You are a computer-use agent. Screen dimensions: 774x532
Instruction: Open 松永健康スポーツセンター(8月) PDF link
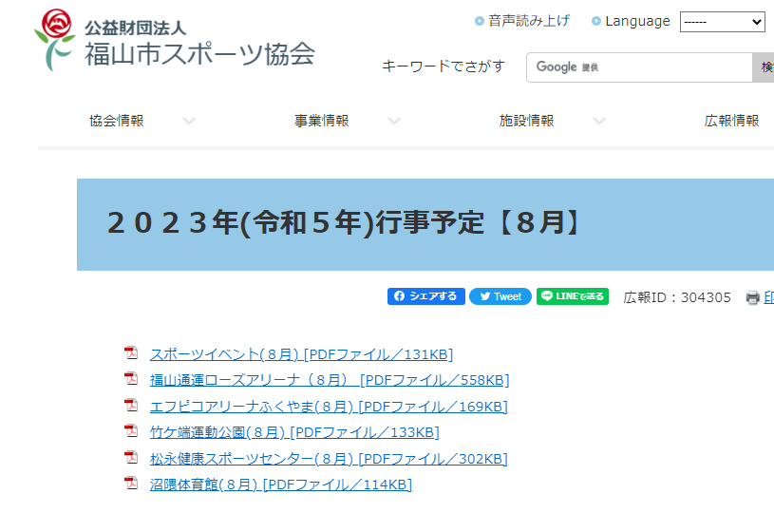click(x=329, y=459)
